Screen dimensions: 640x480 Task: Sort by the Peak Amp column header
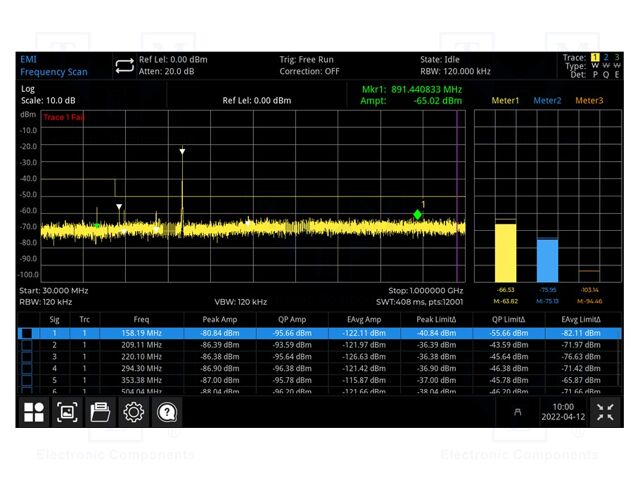pyautogui.click(x=216, y=319)
